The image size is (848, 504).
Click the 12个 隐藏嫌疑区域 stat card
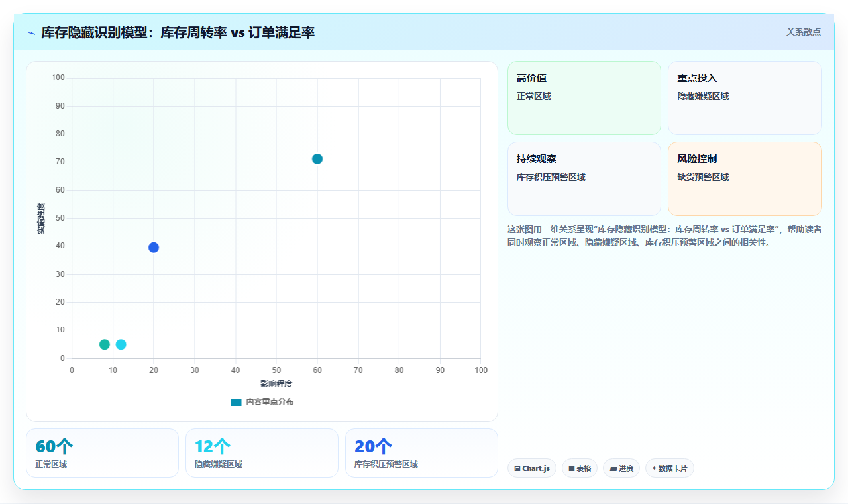point(262,453)
